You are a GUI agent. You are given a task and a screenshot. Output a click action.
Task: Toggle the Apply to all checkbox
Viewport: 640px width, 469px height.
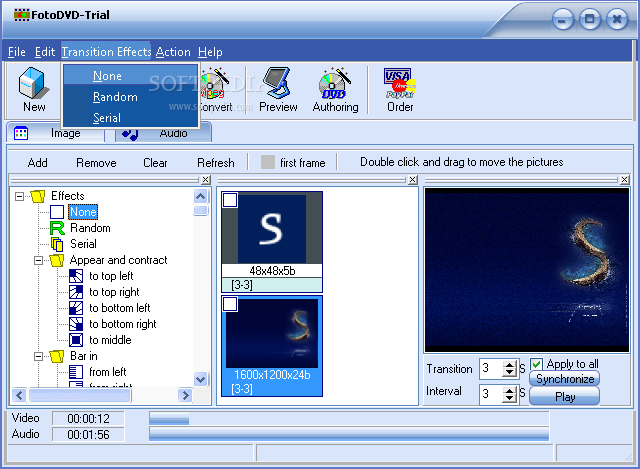pos(536,364)
